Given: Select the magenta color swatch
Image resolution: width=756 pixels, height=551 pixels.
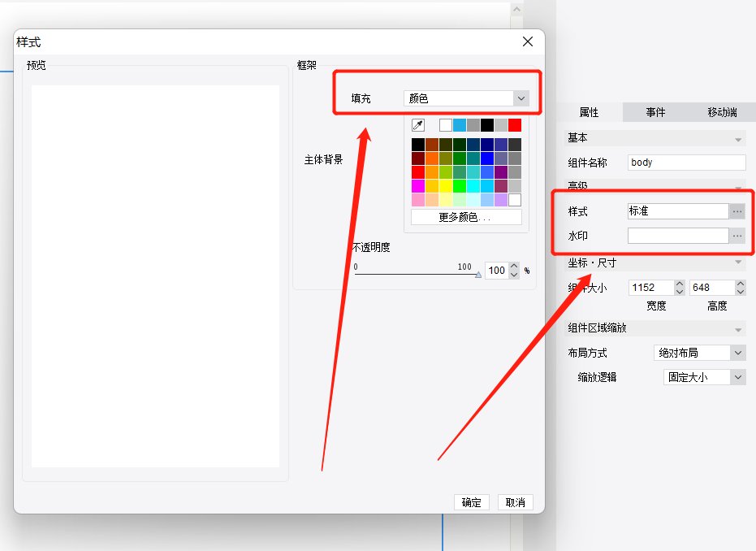Looking at the screenshot, I should pyautogui.click(x=418, y=186).
